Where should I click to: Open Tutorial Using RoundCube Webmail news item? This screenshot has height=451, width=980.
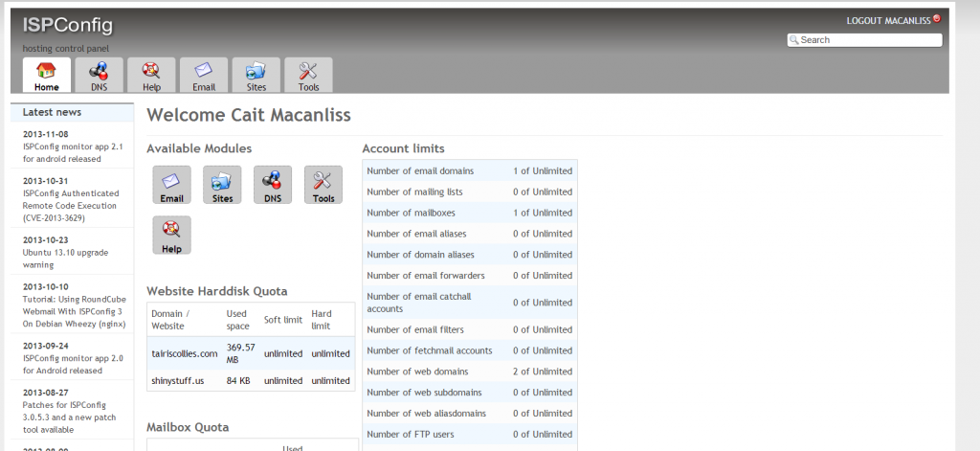tap(75, 311)
